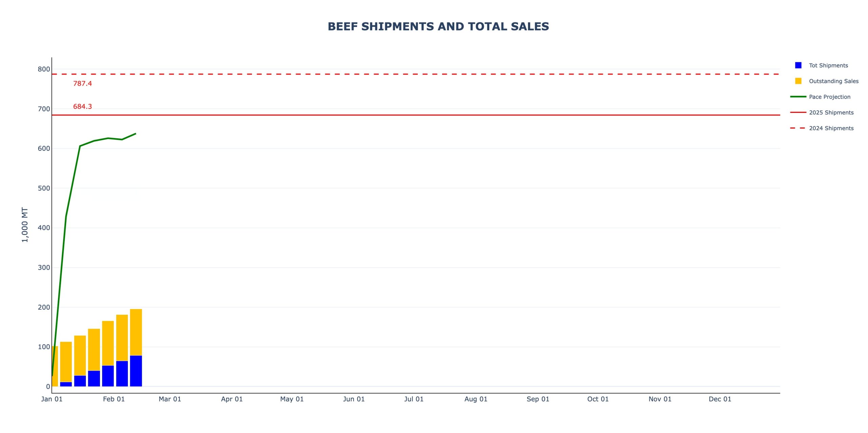Click the Dec 01 x-axis tick label

720,399
